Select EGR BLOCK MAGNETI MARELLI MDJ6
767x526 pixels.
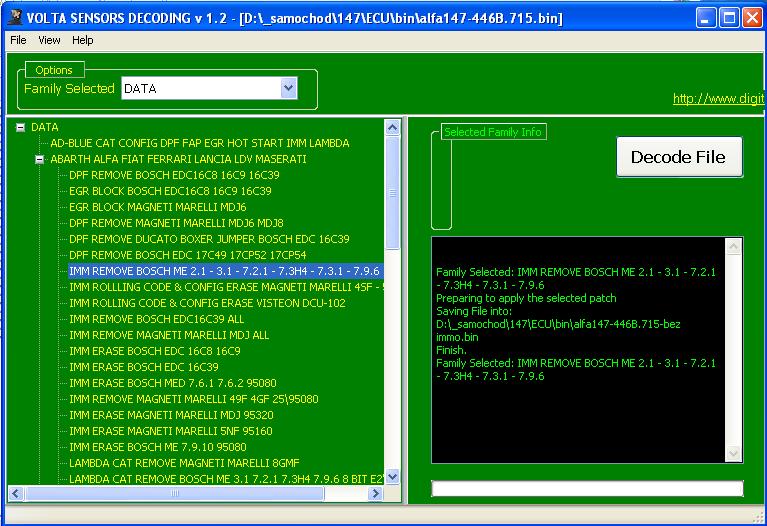point(157,207)
